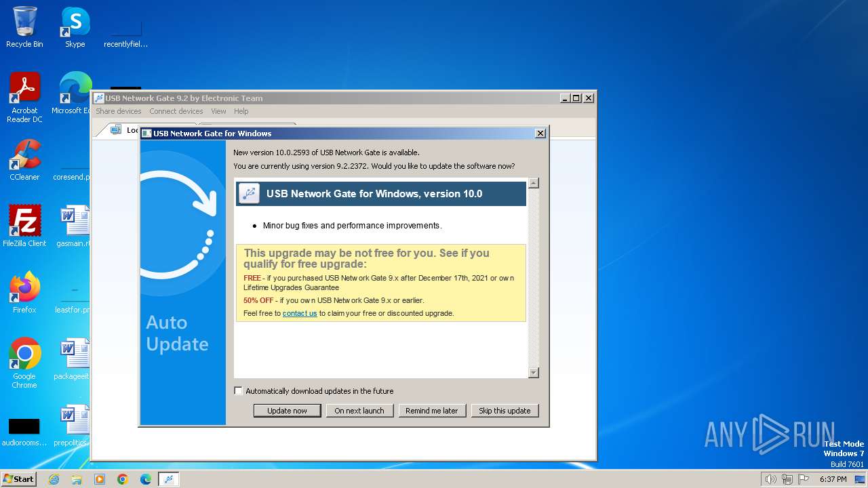
Task: Open the Windows Start menu
Action: click(18, 479)
